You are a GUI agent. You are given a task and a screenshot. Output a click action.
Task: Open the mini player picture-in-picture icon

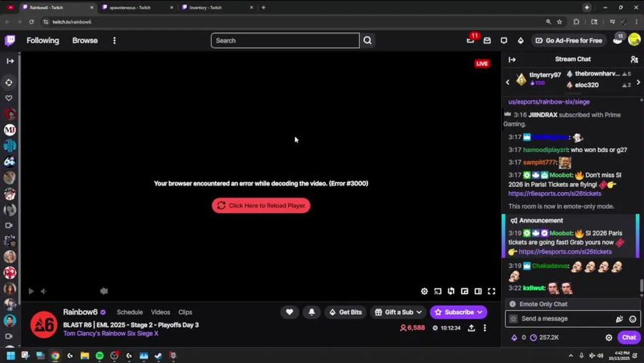coord(464,291)
